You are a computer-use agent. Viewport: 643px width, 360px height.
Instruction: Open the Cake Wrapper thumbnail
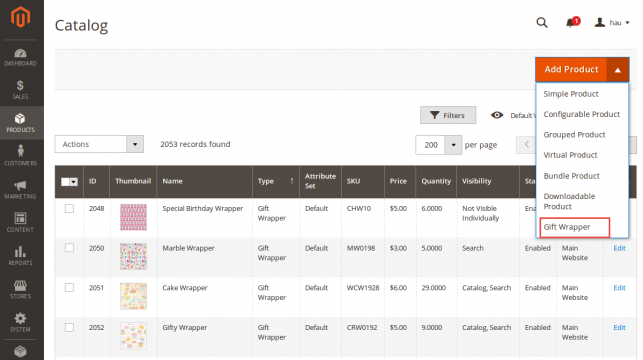point(133,296)
